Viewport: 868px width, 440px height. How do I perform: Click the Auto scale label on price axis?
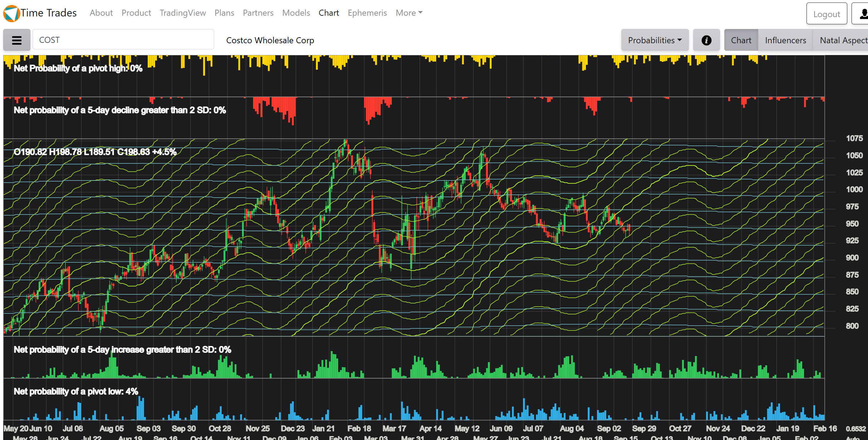tap(853, 437)
